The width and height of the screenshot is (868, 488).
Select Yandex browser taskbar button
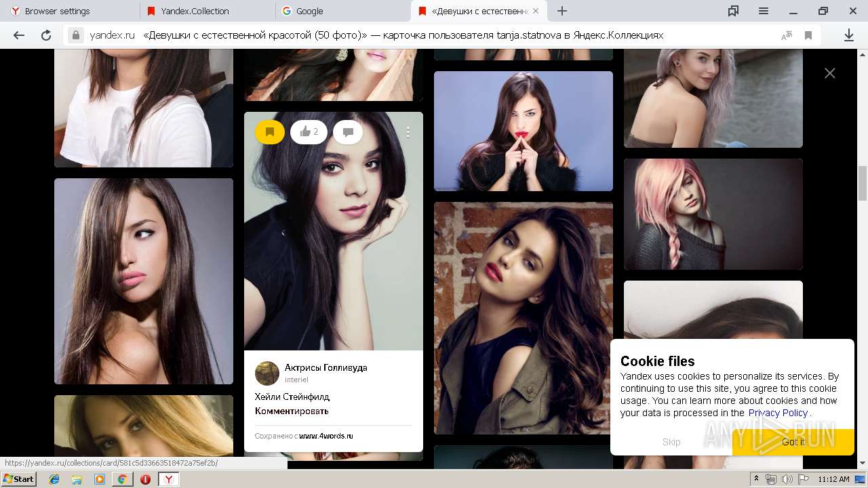(x=168, y=479)
